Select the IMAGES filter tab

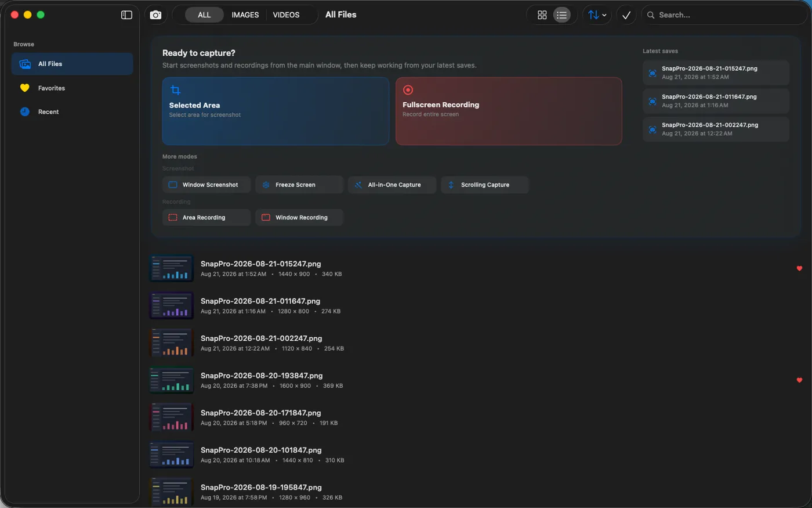point(245,15)
